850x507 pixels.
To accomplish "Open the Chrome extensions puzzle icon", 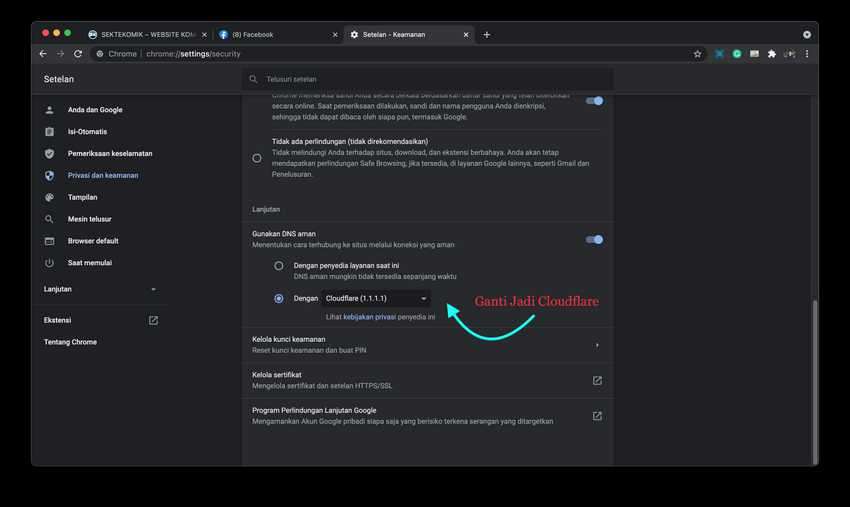I will coord(771,54).
